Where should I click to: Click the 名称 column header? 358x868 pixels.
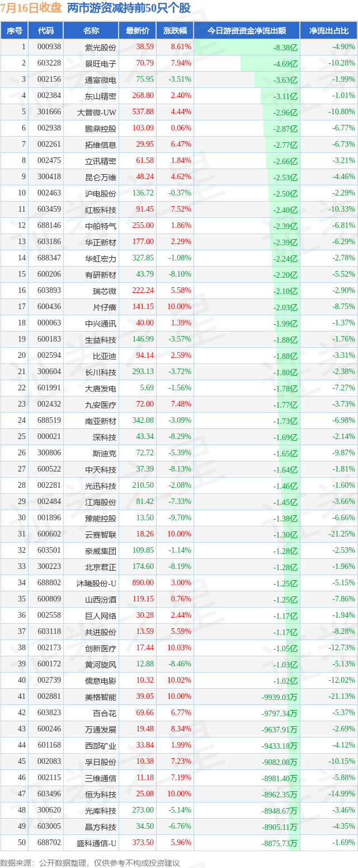[91, 31]
